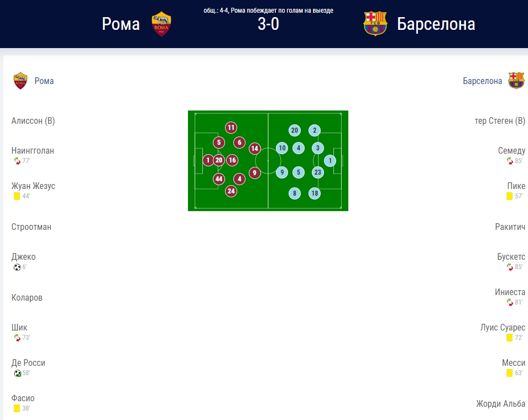
Task: Click the yellow card under Месси
Action: tap(509, 373)
